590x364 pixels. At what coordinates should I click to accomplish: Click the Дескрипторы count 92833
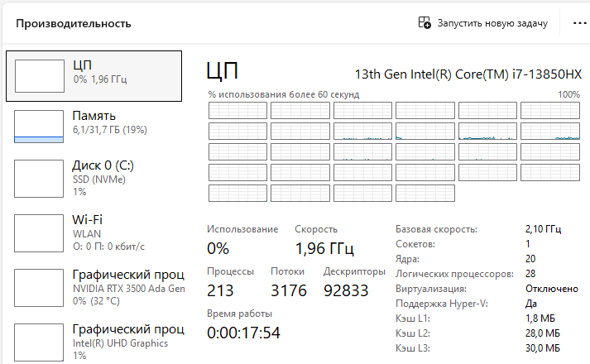(x=346, y=290)
